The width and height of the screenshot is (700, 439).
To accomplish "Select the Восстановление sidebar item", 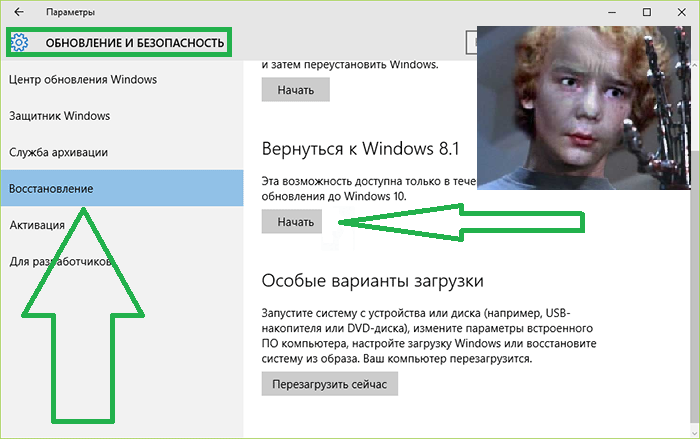I will pos(51,188).
